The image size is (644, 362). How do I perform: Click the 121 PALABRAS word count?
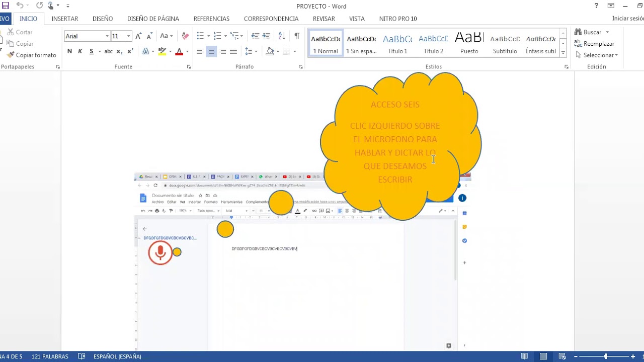(50, 356)
